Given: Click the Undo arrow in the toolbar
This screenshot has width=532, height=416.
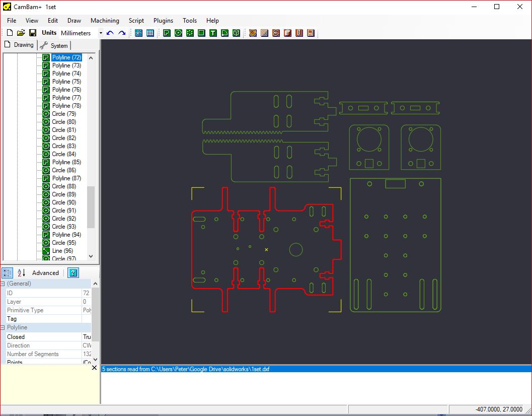Looking at the screenshot, I should (x=110, y=33).
